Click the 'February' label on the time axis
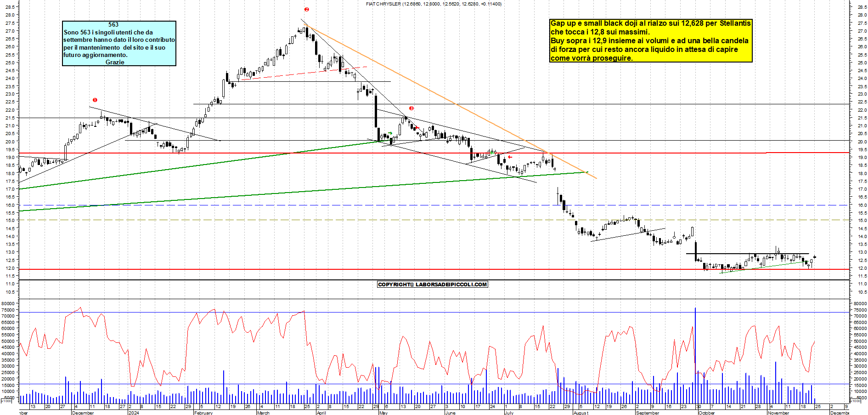 click(203, 413)
